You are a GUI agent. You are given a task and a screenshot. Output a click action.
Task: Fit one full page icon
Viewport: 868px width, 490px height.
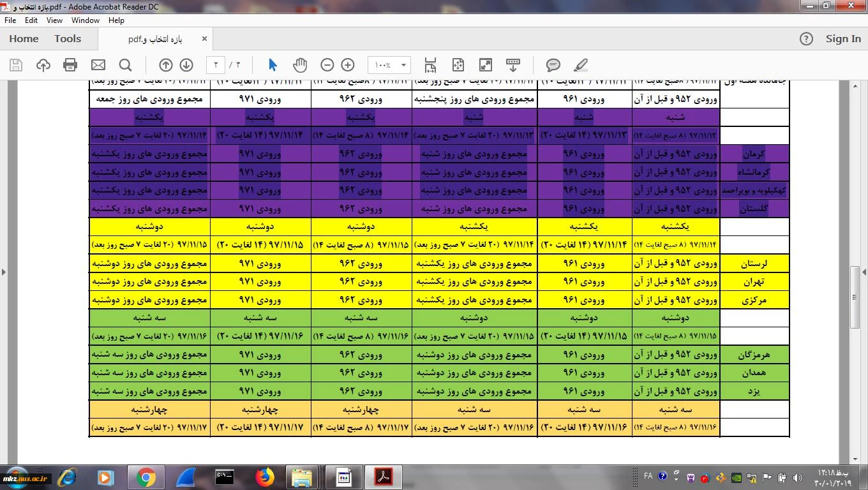click(458, 65)
